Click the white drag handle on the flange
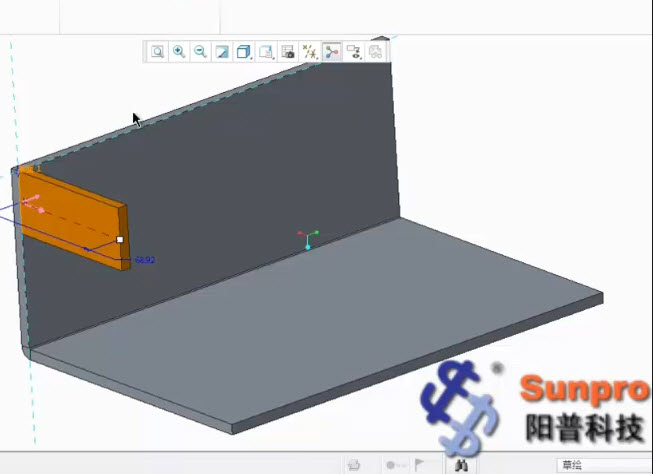 120,239
